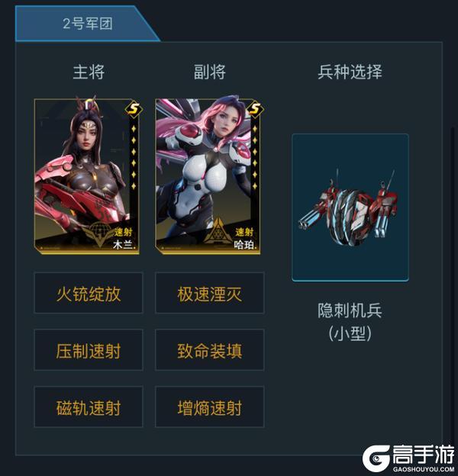Click the 增熵速射 skill button
458x476 pixels.
tap(210, 407)
